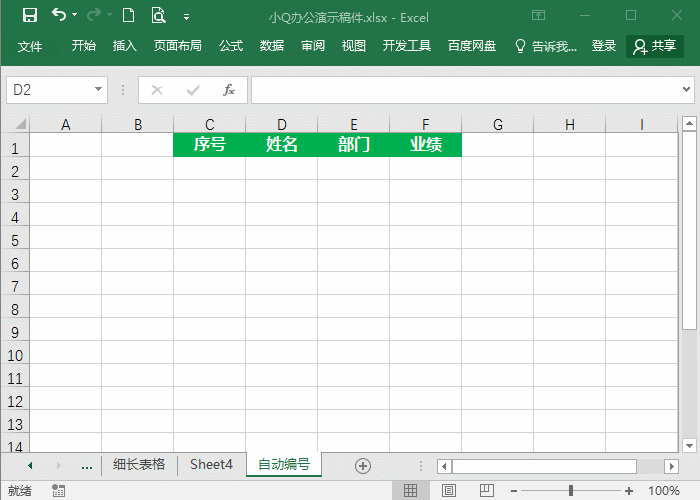Select the 序号 header cell
Image resolution: width=700 pixels, height=500 pixels.
click(x=209, y=145)
